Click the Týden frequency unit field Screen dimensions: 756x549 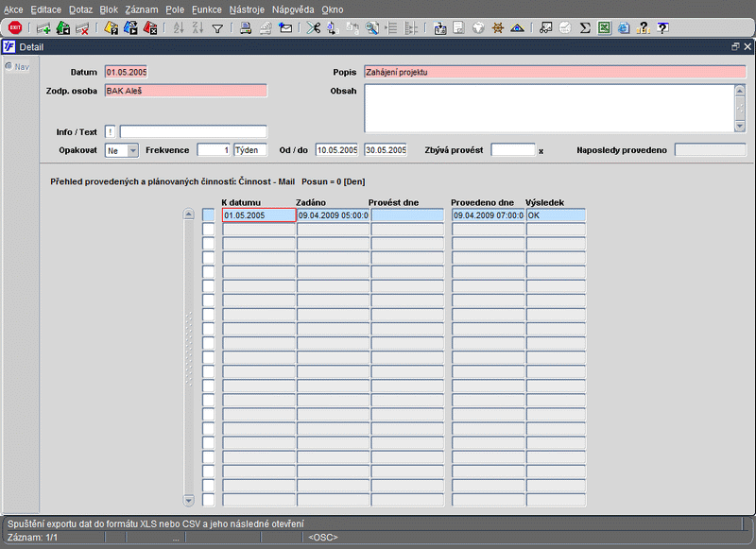250,150
